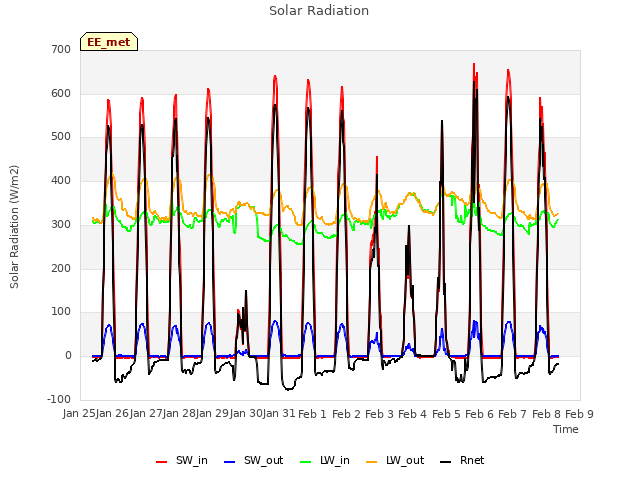Click the -100 y-axis tick label
The image size is (640, 480).
(59, 399)
